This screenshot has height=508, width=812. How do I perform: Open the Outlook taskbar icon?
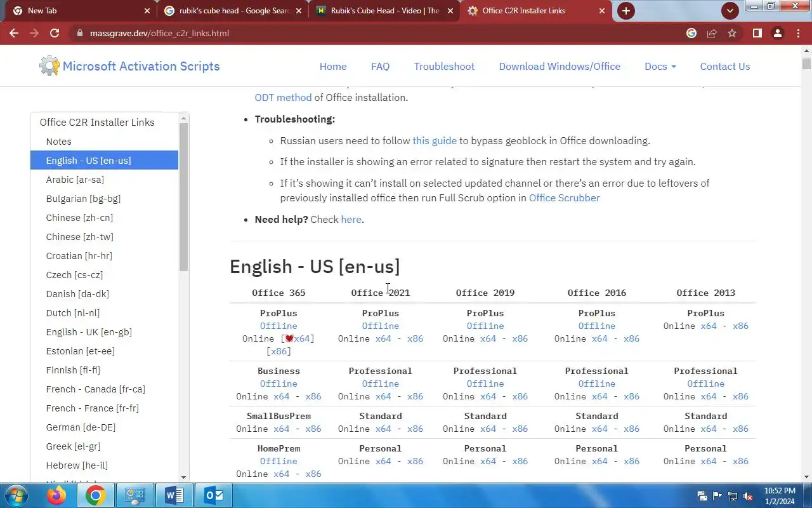click(214, 495)
